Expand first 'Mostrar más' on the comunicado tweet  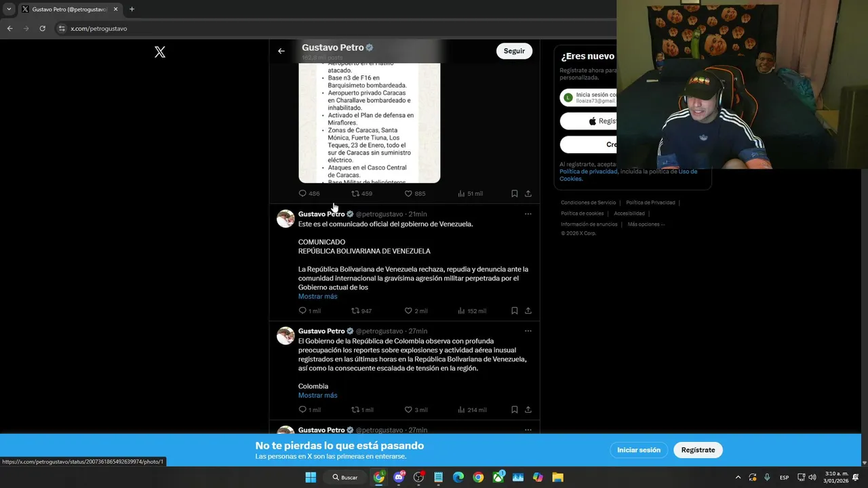318,297
